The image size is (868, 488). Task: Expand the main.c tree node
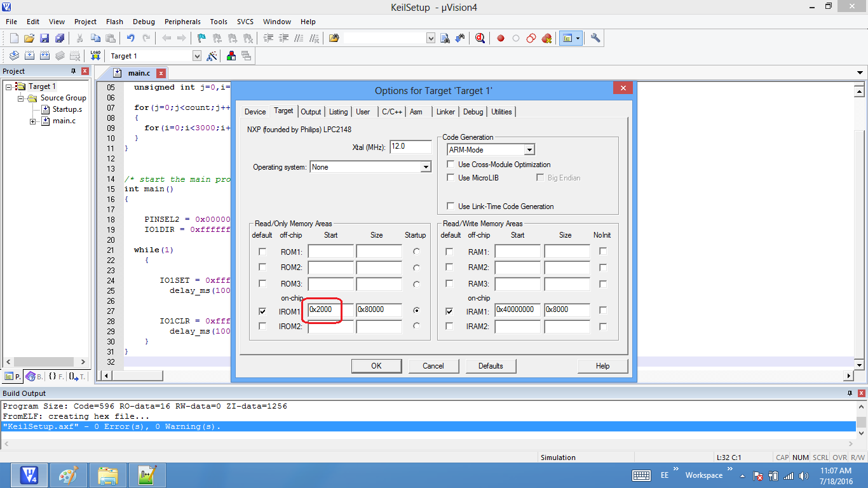click(33, 121)
